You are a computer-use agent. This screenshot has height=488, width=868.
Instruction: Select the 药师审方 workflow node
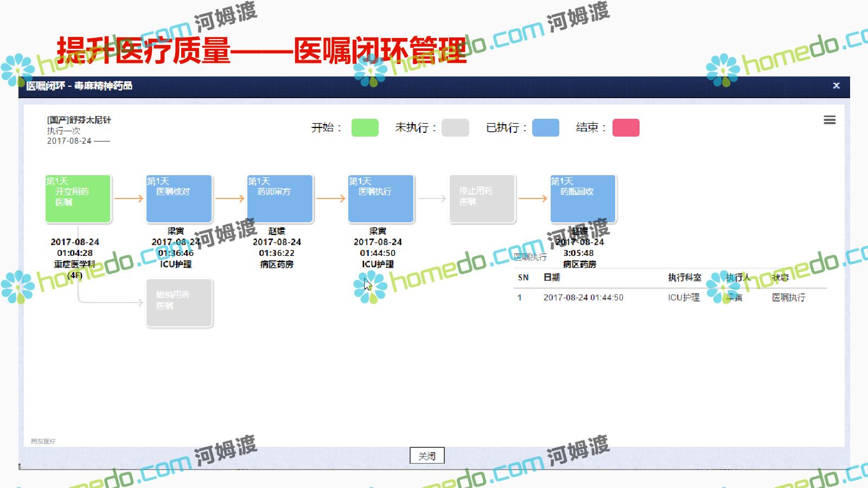pyautogui.click(x=280, y=198)
